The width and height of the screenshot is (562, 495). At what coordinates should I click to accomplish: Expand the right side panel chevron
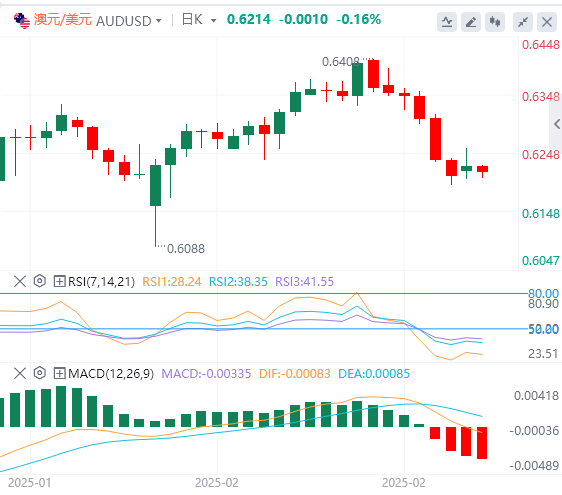556,124
